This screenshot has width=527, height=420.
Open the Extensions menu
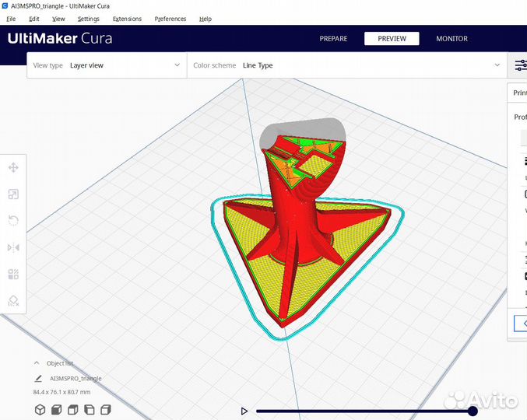(127, 19)
